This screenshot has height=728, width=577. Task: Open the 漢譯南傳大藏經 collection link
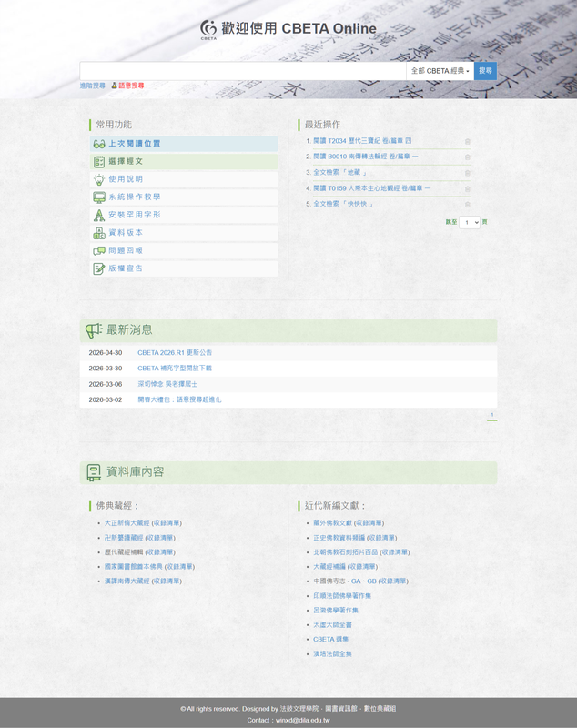point(127,581)
